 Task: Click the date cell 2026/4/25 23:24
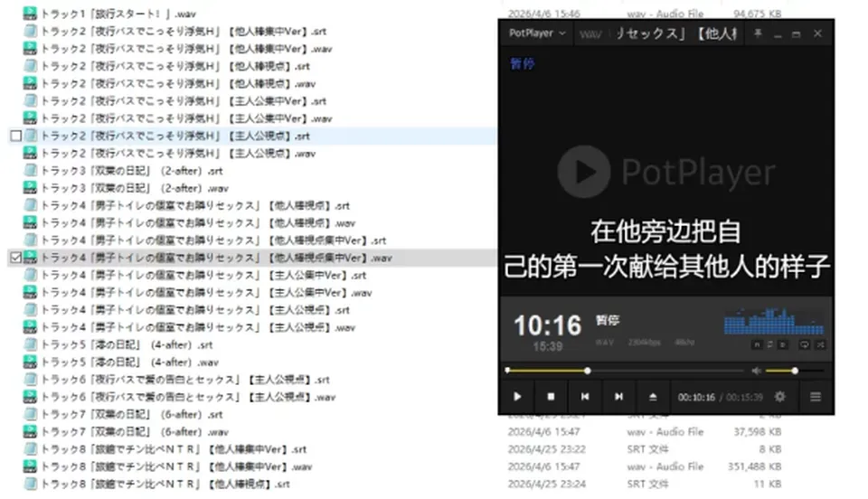(x=546, y=484)
